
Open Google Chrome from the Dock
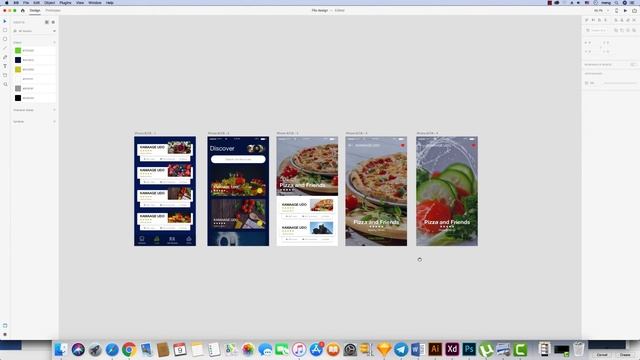coord(129,349)
